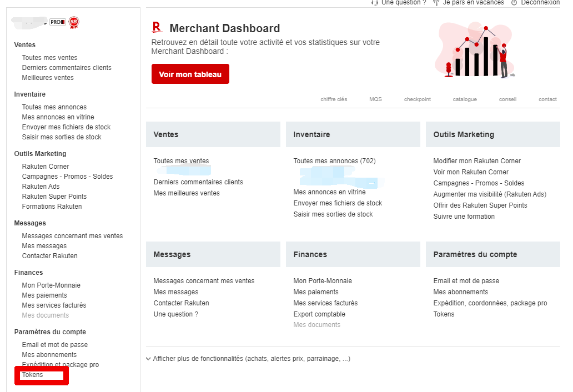Click the power icon next to Déconnexion
This screenshot has height=392, width=573.
[x=514, y=3]
